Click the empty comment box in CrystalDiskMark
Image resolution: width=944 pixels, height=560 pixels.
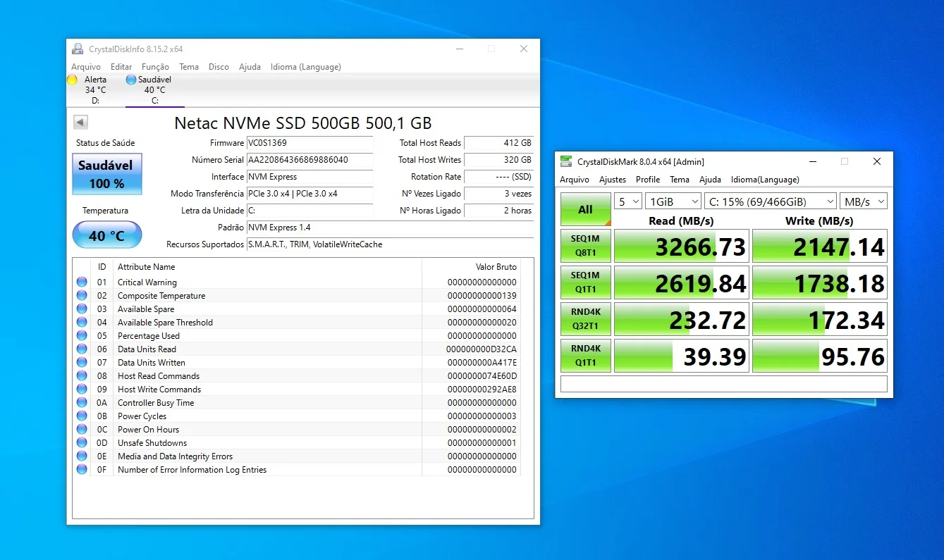[724, 384]
